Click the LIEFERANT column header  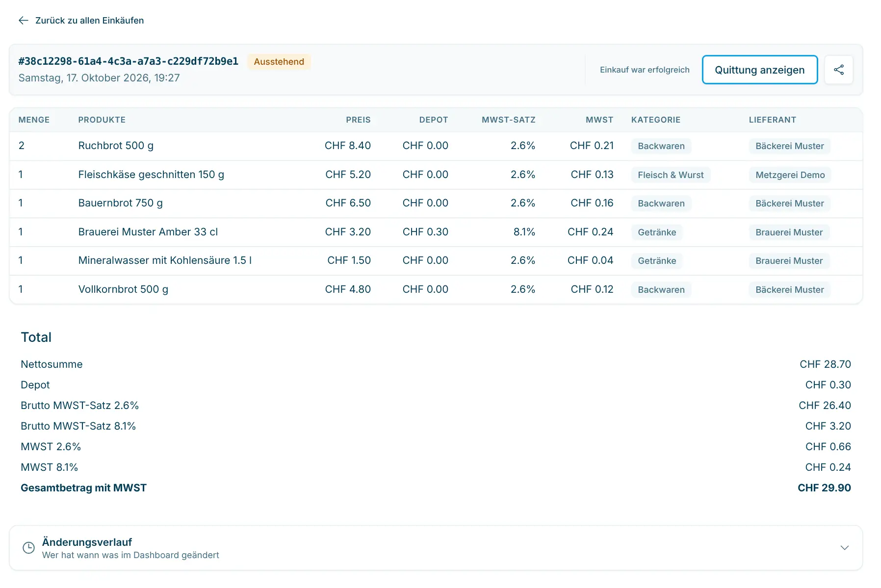click(772, 120)
